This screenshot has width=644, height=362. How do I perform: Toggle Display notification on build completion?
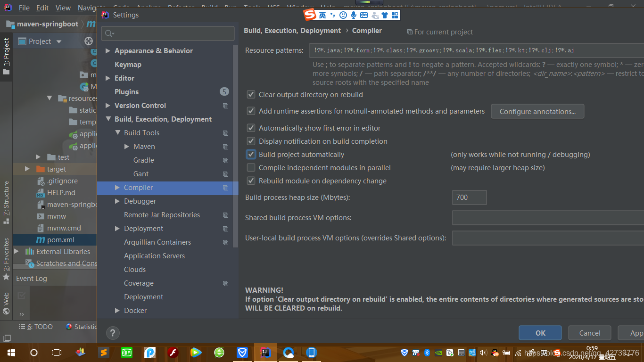(251, 141)
